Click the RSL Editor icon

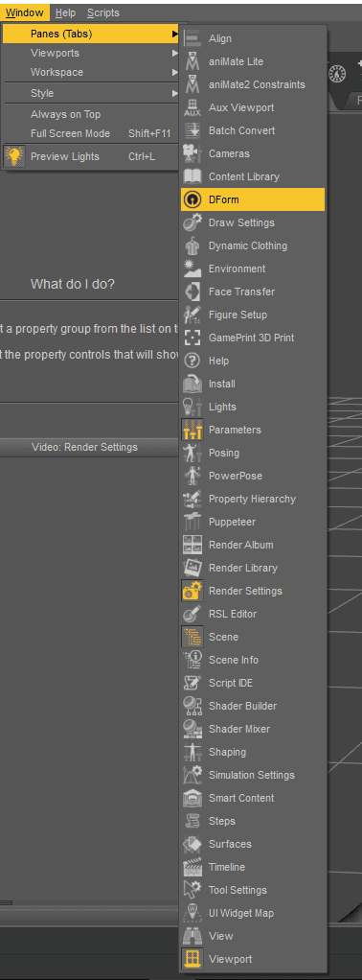click(192, 614)
